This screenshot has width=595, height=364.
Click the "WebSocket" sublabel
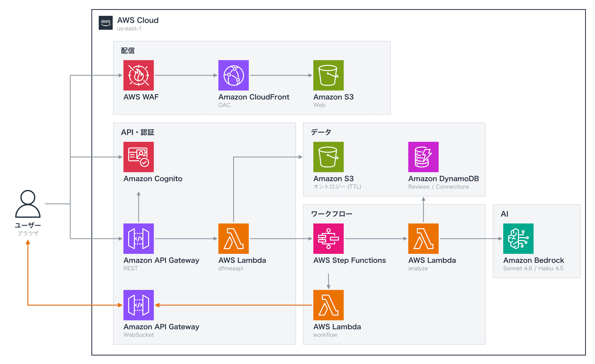point(139,335)
